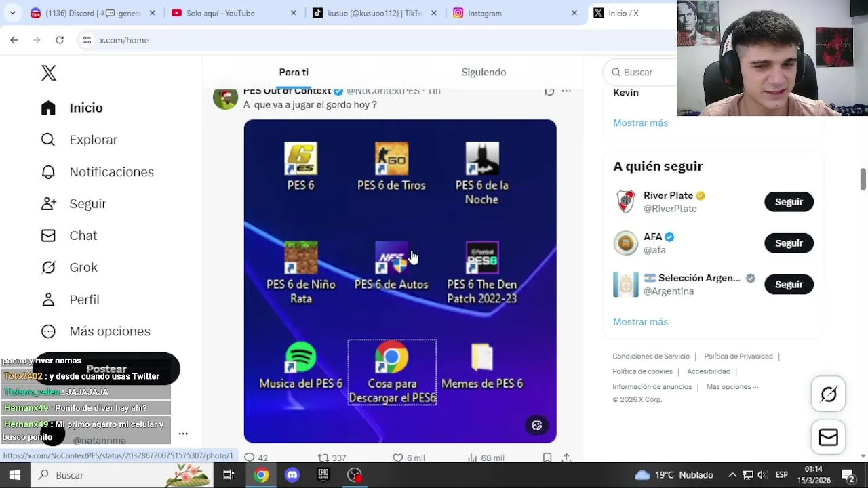Click the bell icon beside Notificaciones
This screenshot has height=488, width=868.
(48, 172)
